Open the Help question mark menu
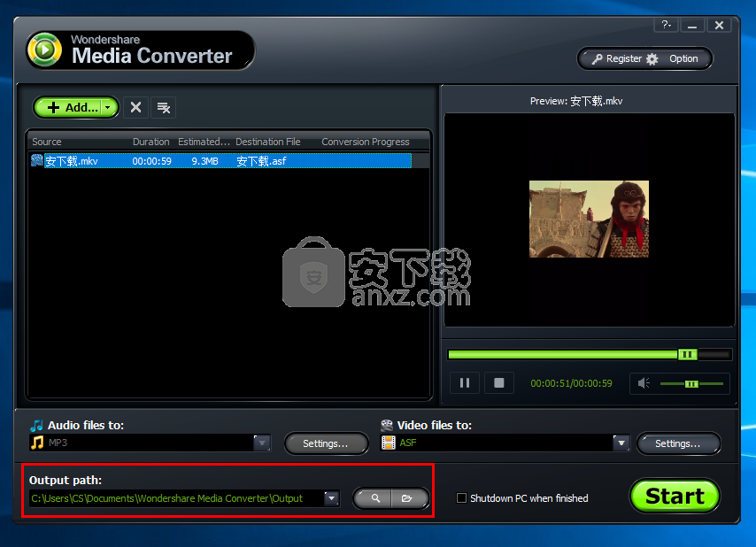Image resolution: width=756 pixels, height=547 pixels. [x=667, y=25]
